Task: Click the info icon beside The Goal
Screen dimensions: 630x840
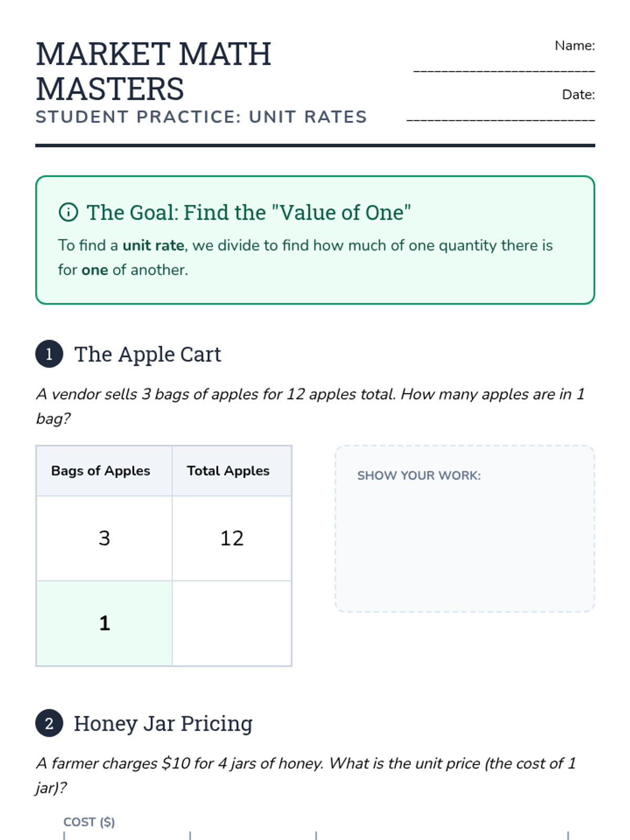Action: (x=68, y=213)
